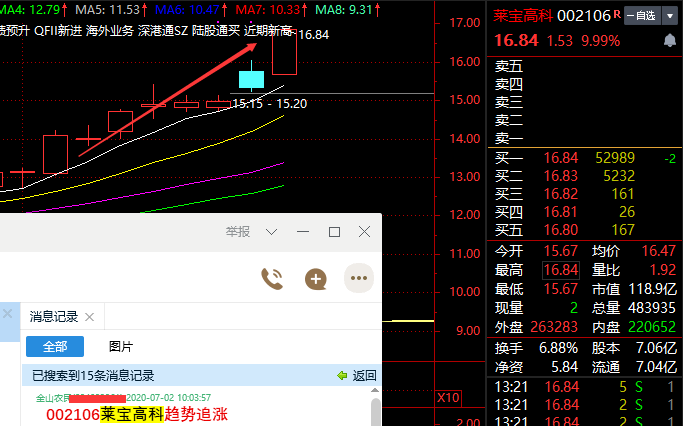
Task: Maximize the chat window
Action: coord(334,232)
